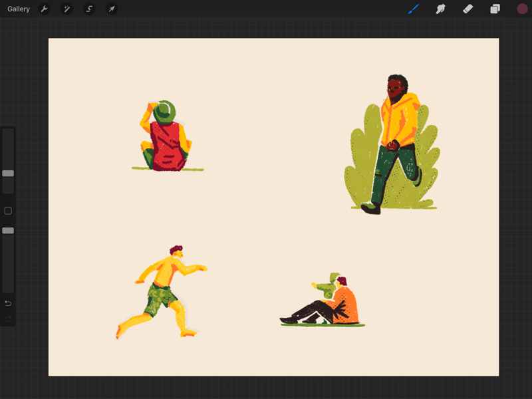The width and height of the screenshot is (532, 399).
Task: Select the Smudge finger tool
Action: 440,9
